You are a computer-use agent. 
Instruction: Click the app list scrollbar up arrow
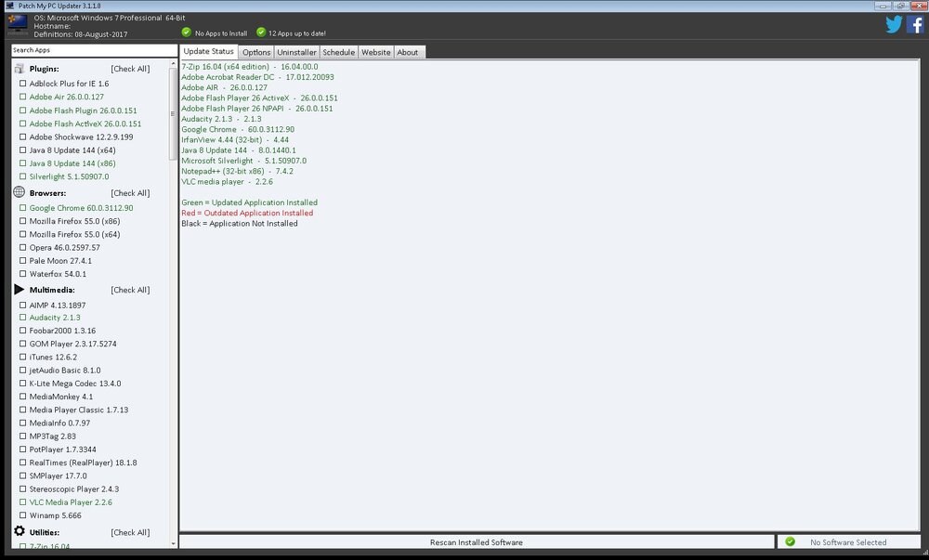pyautogui.click(x=173, y=63)
